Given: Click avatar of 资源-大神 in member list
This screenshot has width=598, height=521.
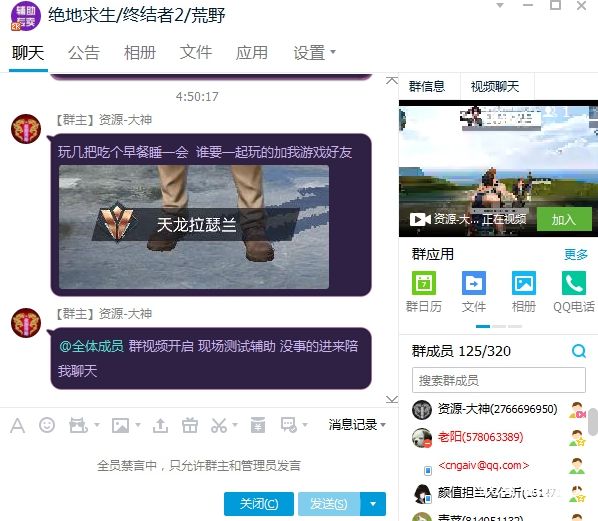Looking at the screenshot, I should coord(422,410).
